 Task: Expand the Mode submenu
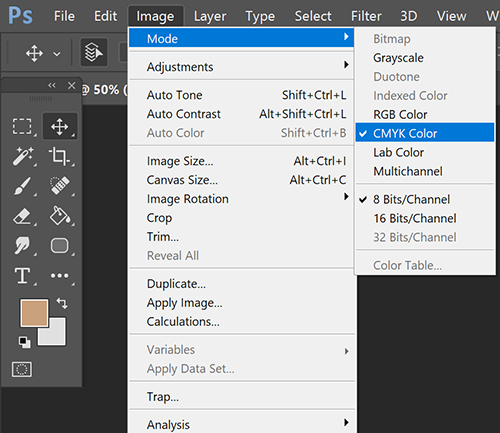[241, 38]
